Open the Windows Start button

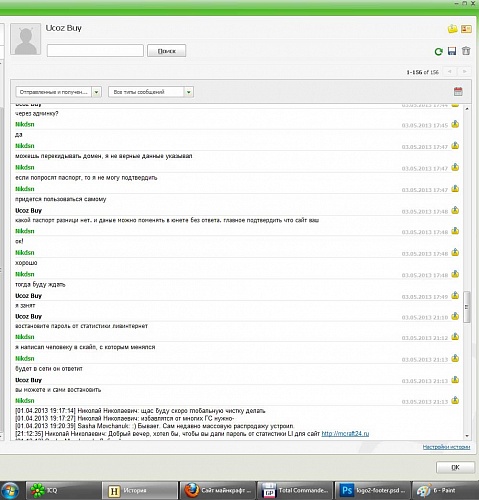(x=9, y=491)
